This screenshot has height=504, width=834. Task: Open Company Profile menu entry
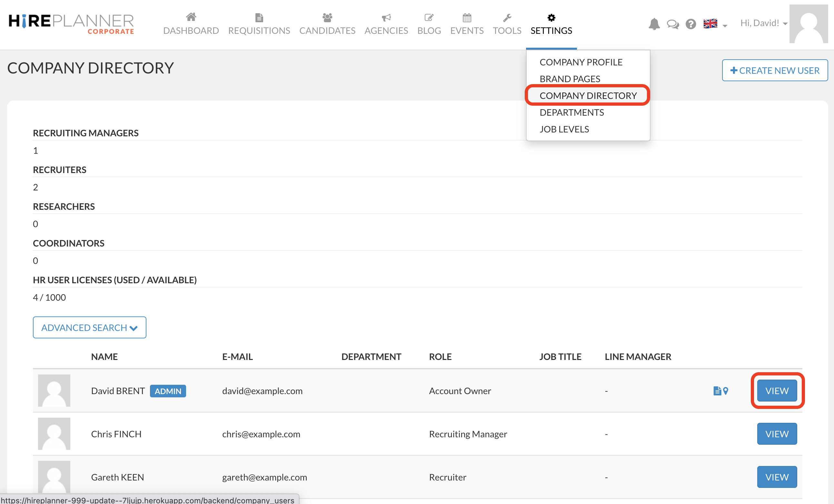pyautogui.click(x=581, y=62)
